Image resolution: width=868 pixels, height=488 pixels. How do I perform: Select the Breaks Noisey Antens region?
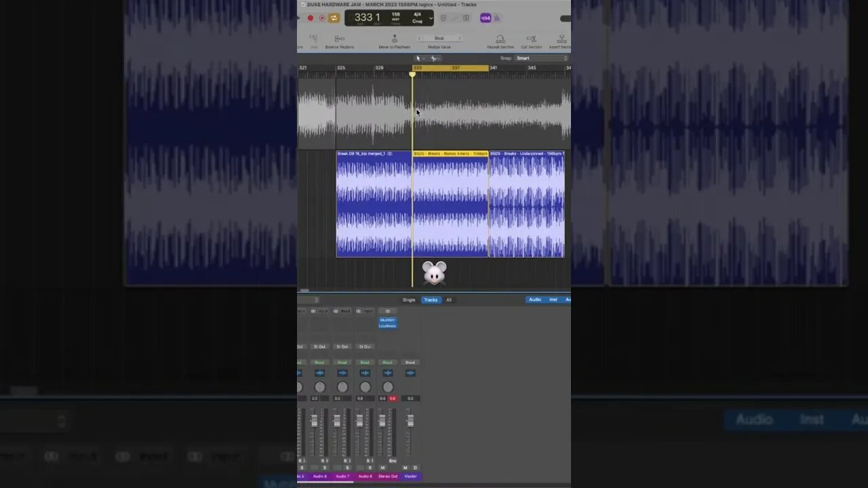pyautogui.click(x=450, y=204)
